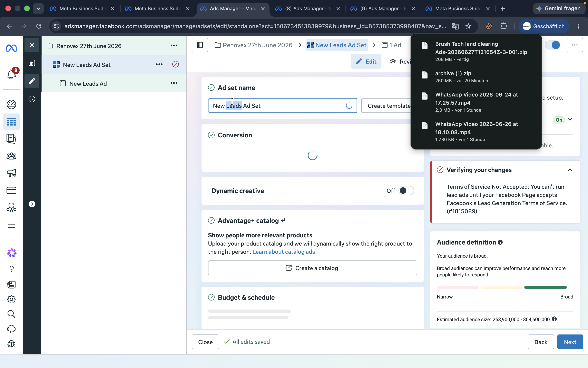Open the All tools hamburger menu
This screenshot has width=588, height=368.
tap(11, 225)
